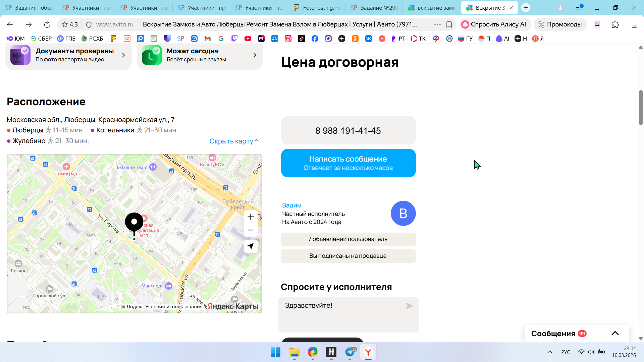Viewport: 644px width, 362px height.
Task: Switch to Fotohosting.Pro tab
Action: tap(317, 8)
